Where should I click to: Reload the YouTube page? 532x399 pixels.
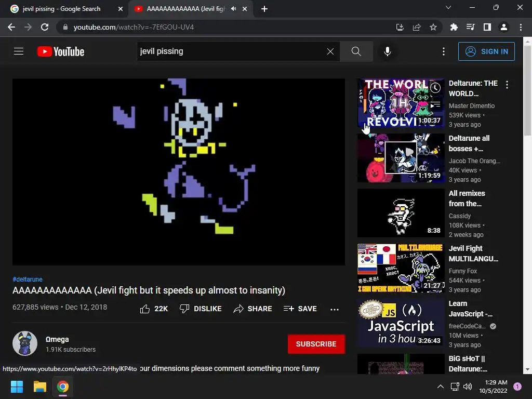point(45,27)
